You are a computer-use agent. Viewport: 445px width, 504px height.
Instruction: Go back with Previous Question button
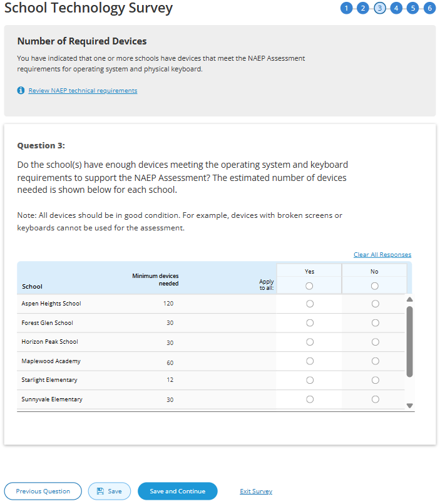point(43,491)
